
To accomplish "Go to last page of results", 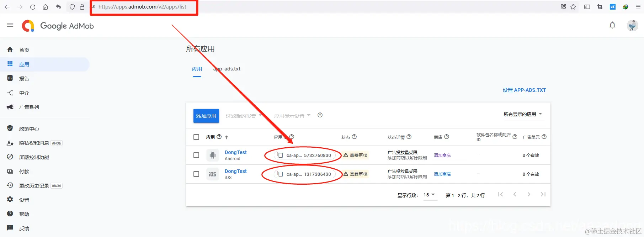I will (543, 194).
